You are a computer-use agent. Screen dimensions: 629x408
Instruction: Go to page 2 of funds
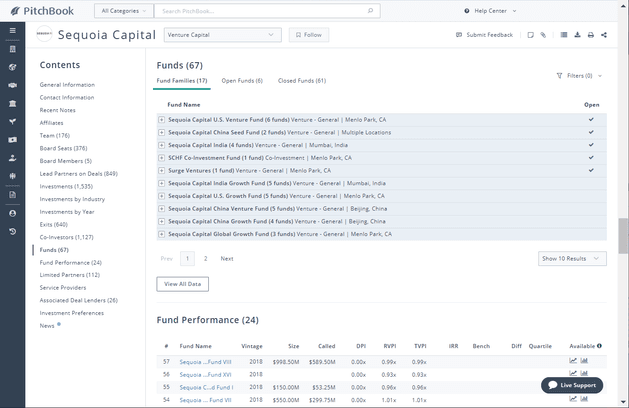(206, 258)
